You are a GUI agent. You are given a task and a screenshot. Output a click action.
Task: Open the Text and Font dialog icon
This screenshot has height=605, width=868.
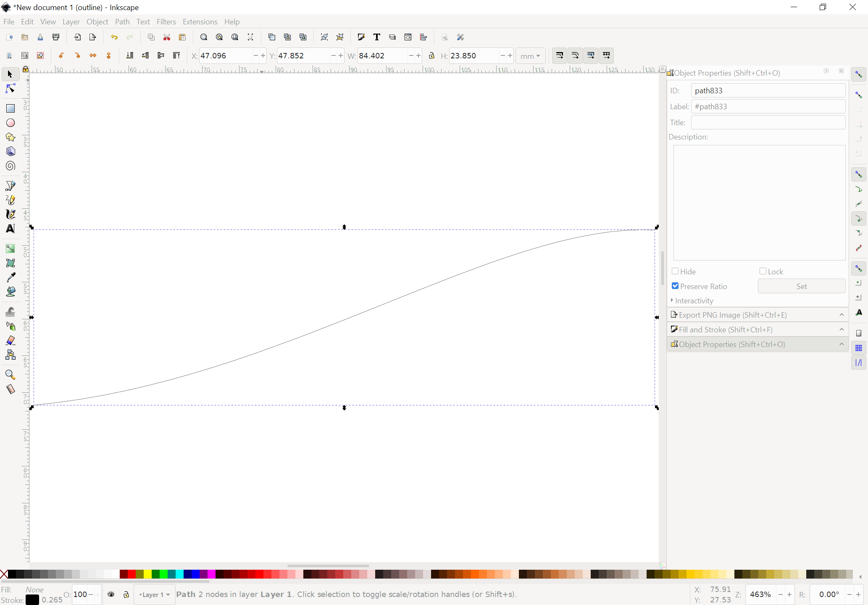tap(377, 37)
